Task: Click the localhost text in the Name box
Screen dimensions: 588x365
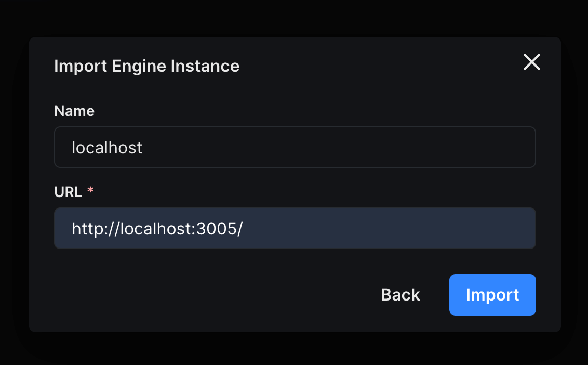Action: click(x=107, y=147)
